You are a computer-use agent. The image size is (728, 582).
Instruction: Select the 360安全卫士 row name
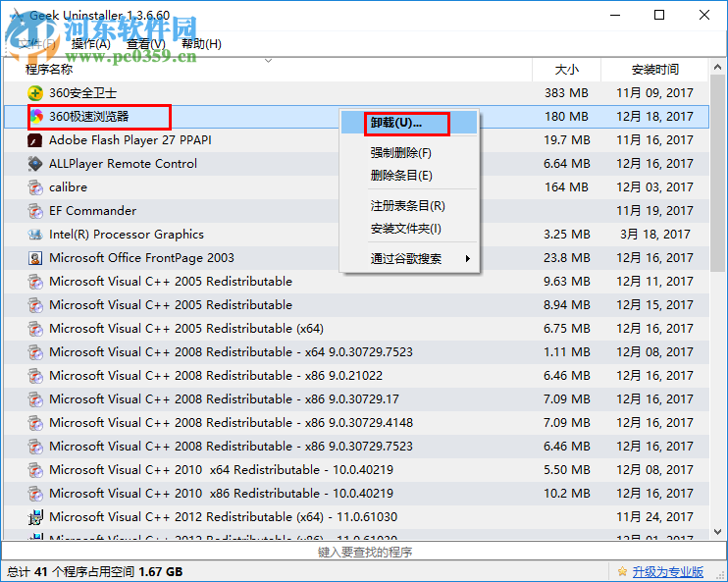click(x=82, y=93)
